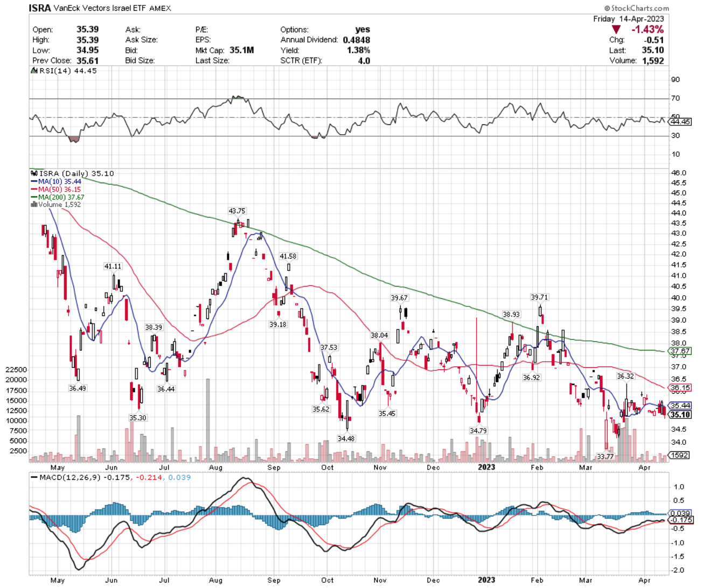
Task: Click the bold 2023 label on price chart axis
Action: (x=486, y=467)
